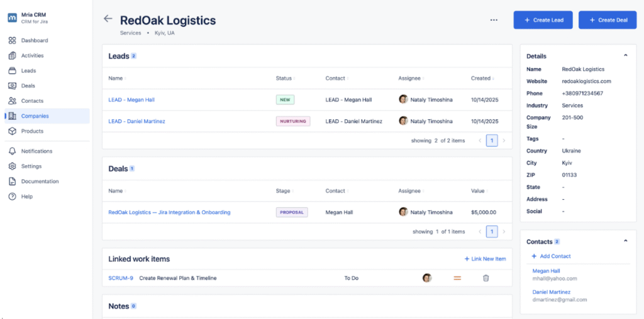Image resolution: width=644 pixels, height=319 pixels.
Task: Click the SCRUM-9 assignee avatar
Action: point(427,278)
